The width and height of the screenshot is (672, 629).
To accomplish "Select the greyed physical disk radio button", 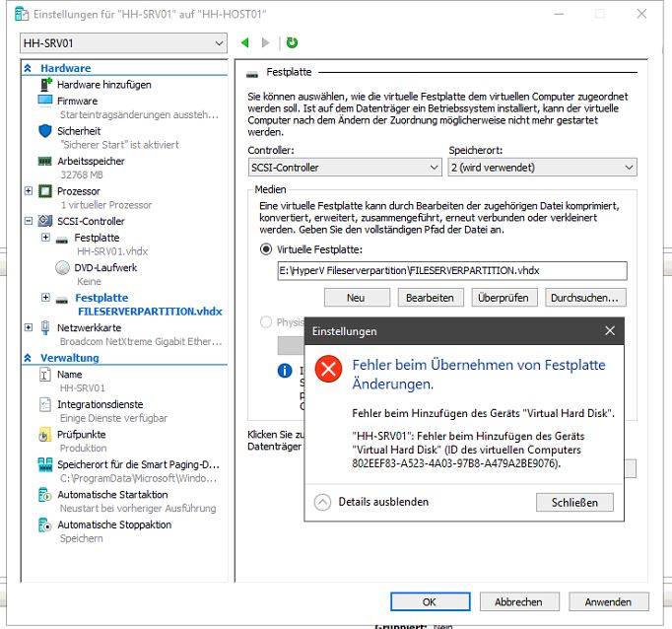I will (266, 322).
